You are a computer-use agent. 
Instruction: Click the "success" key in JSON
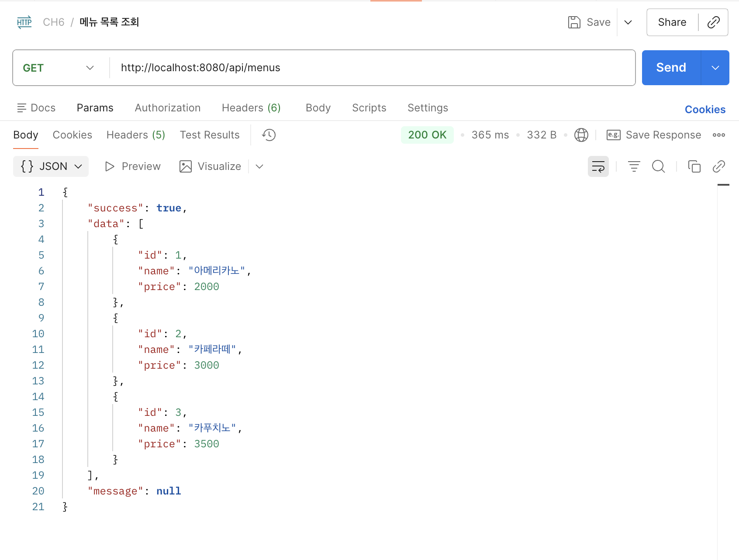tap(116, 208)
